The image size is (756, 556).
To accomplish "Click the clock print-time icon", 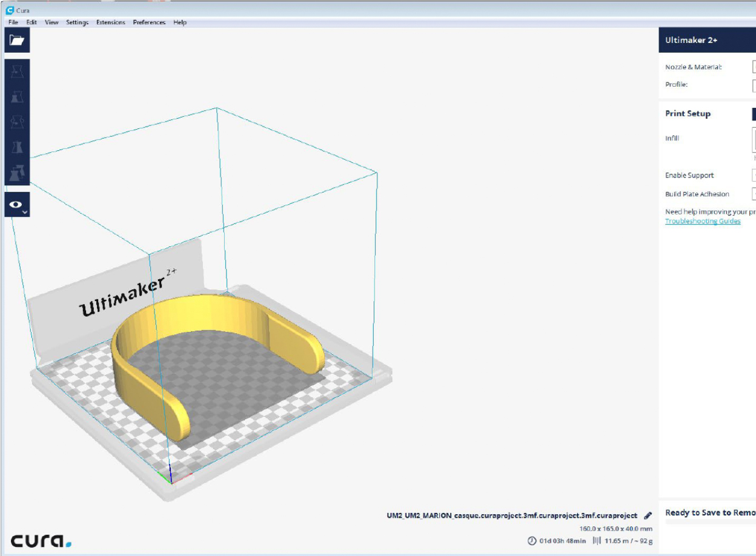I will pos(532,540).
